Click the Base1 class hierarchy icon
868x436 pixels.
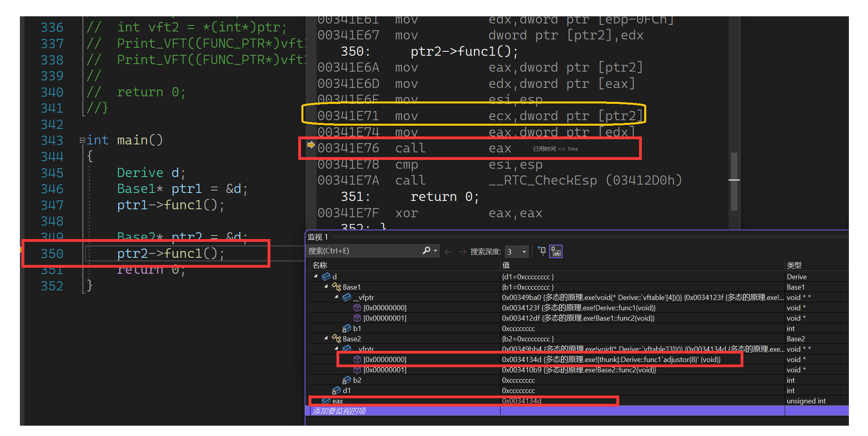pyautogui.click(x=336, y=287)
